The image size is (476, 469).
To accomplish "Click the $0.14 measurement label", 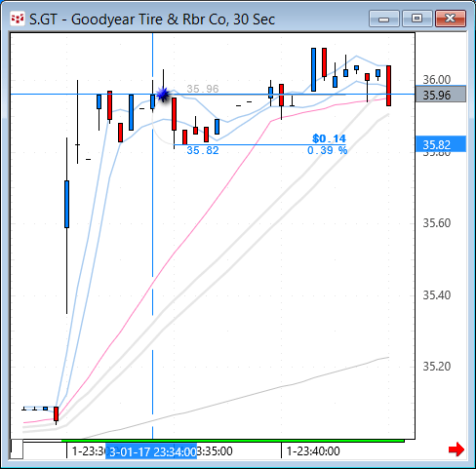I will point(329,138).
